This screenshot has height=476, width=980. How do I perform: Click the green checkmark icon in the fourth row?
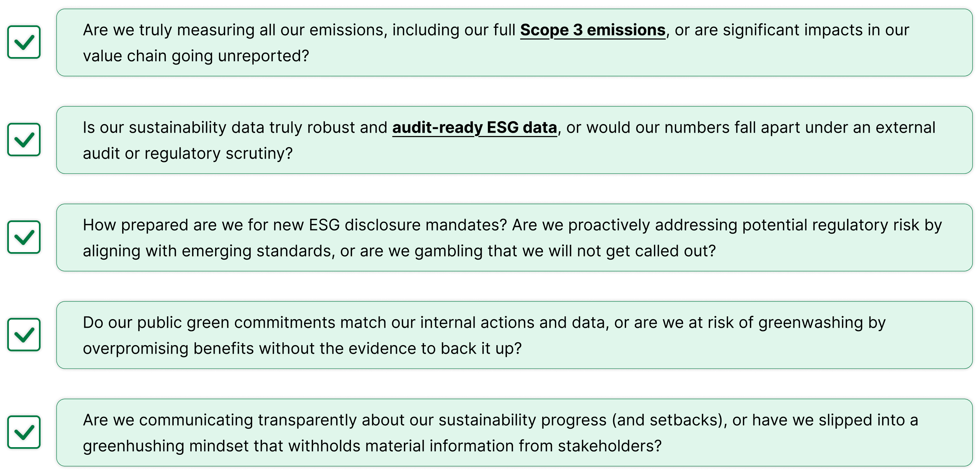(x=24, y=335)
